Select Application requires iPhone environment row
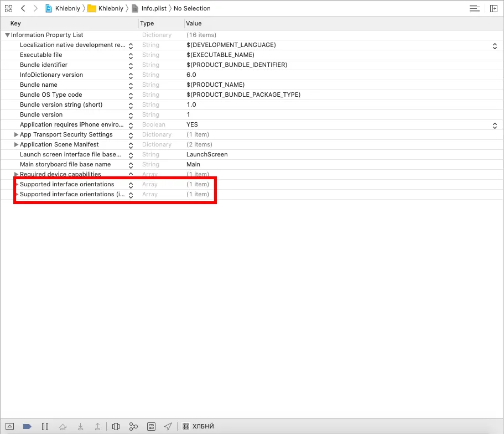Viewport: 504px width, 434px height. 252,124
